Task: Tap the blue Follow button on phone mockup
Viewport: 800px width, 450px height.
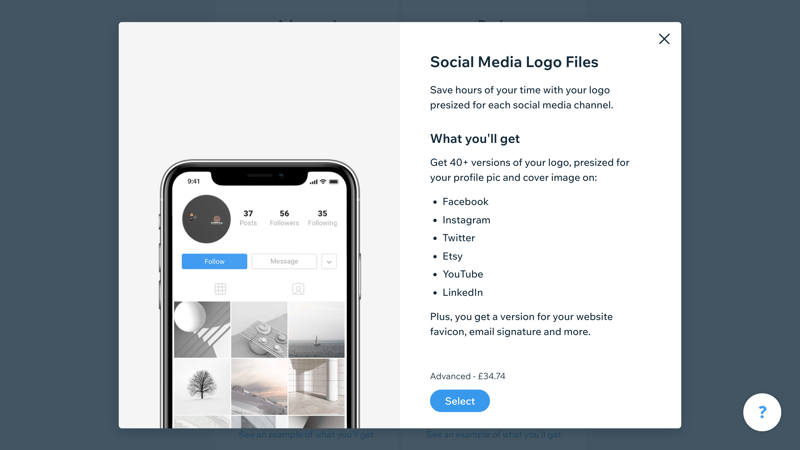Action: click(214, 261)
